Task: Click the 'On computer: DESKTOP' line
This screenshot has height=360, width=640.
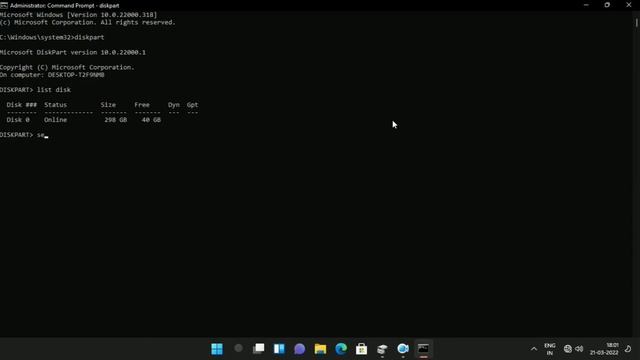Action: [52, 75]
